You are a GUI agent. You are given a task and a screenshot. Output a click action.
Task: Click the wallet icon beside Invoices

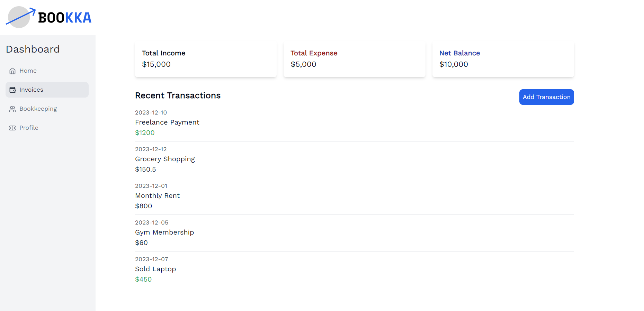click(x=12, y=90)
